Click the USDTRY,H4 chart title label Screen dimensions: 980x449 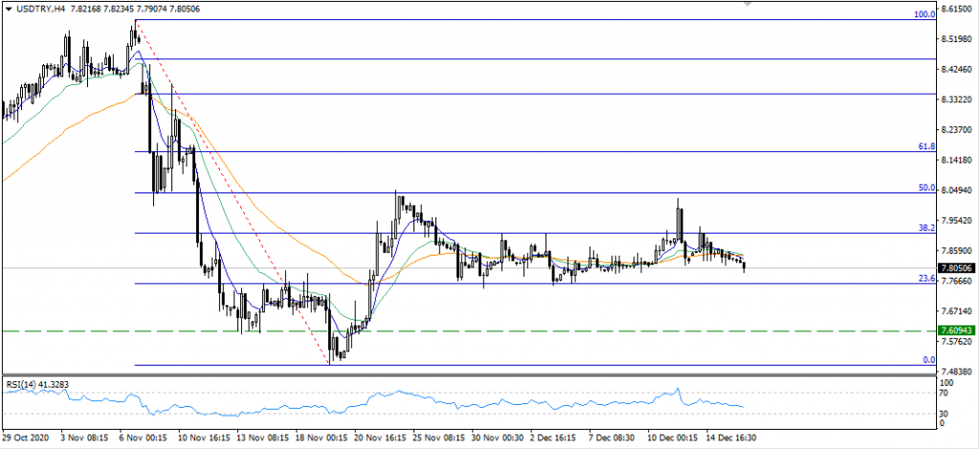39,8
